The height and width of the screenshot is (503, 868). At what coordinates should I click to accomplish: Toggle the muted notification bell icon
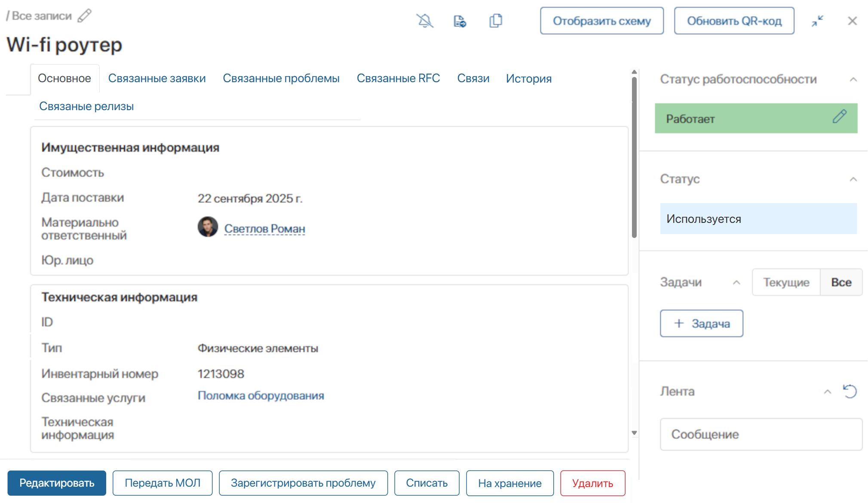point(425,21)
